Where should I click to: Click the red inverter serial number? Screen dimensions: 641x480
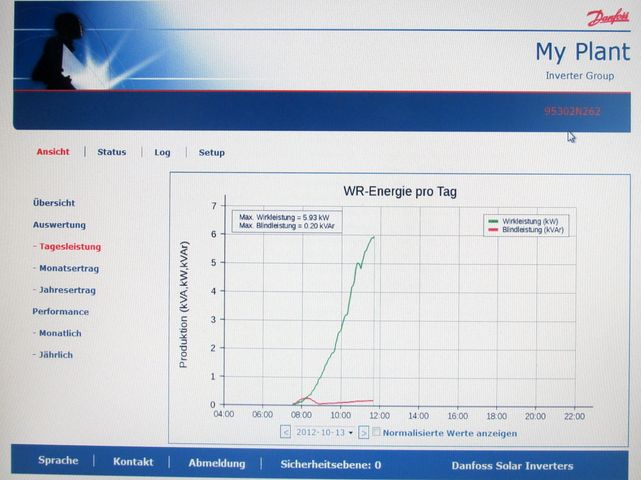572,111
